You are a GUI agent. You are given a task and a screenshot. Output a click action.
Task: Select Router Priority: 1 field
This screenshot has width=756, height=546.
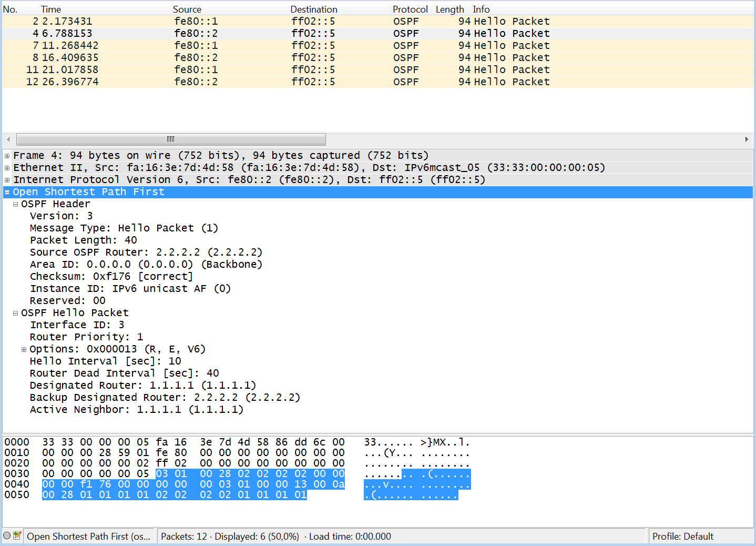tap(87, 337)
